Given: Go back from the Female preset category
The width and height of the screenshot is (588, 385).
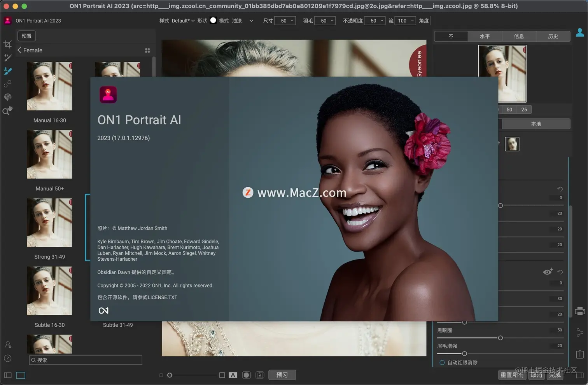Looking at the screenshot, I should click(x=19, y=50).
